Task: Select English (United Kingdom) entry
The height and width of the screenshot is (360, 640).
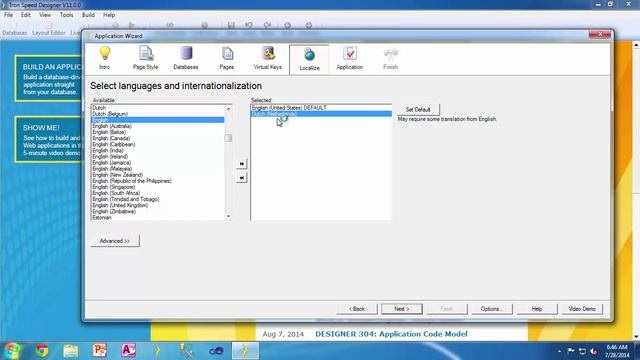Action: [158, 205]
